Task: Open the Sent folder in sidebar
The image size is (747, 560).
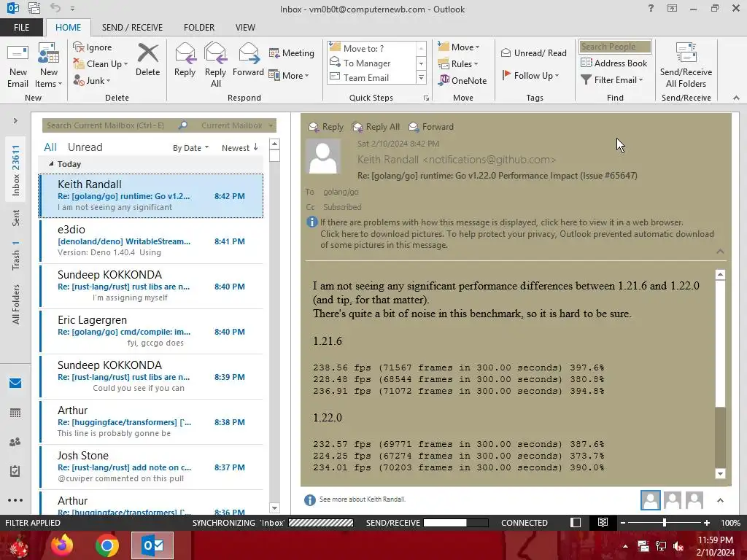Action: click(x=16, y=218)
